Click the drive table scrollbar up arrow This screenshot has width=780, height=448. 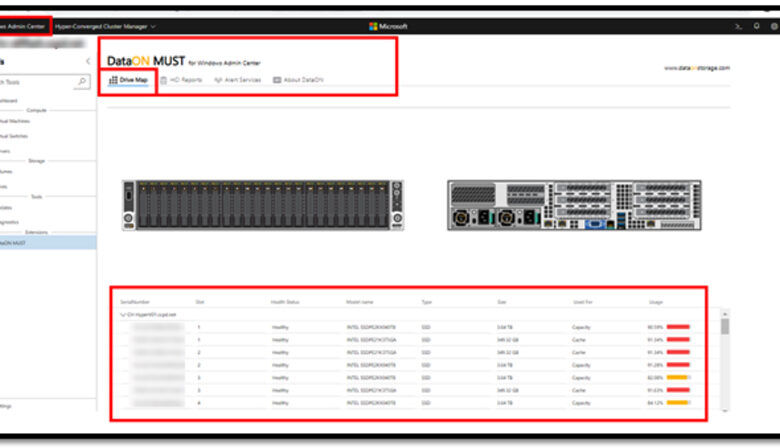click(x=725, y=314)
